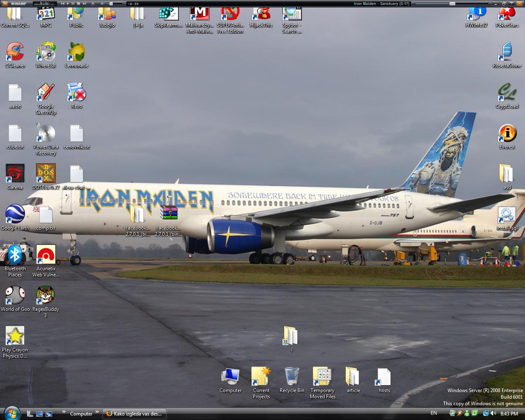Open the Google SketchUp shortcut
525x420 pixels.
[46, 99]
